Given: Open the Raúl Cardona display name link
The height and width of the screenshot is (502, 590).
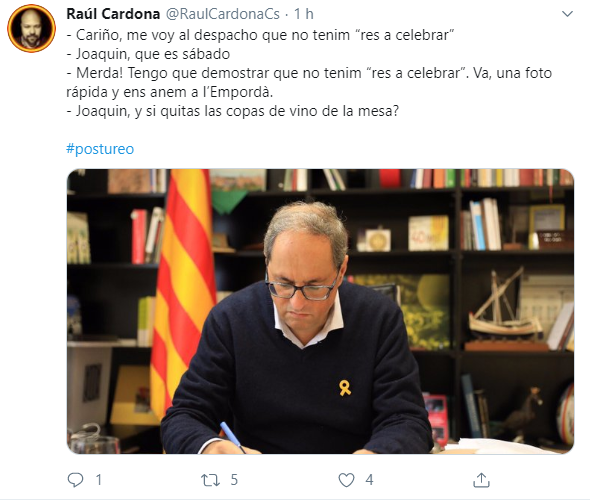Looking at the screenshot, I should (x=113, y=14).
